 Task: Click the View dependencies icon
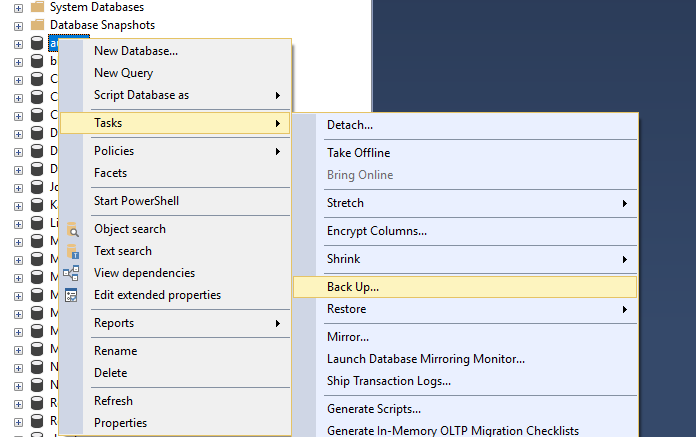point(71,273)
